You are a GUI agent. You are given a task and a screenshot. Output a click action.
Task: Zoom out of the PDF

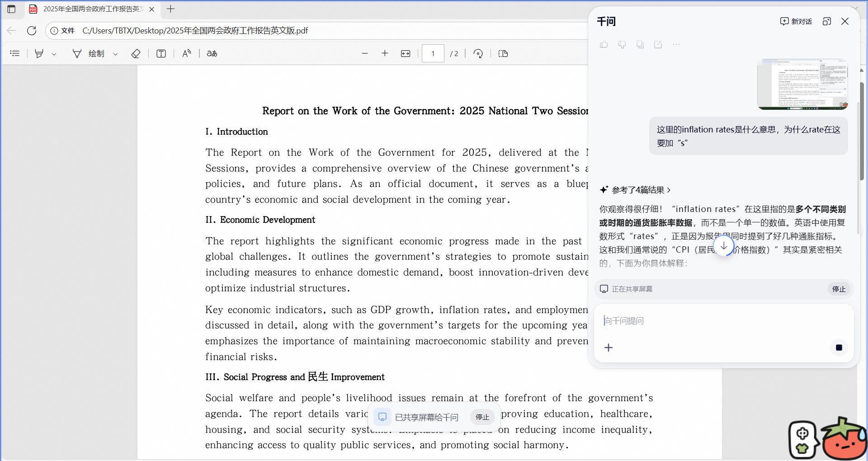(x=365, y=54)
